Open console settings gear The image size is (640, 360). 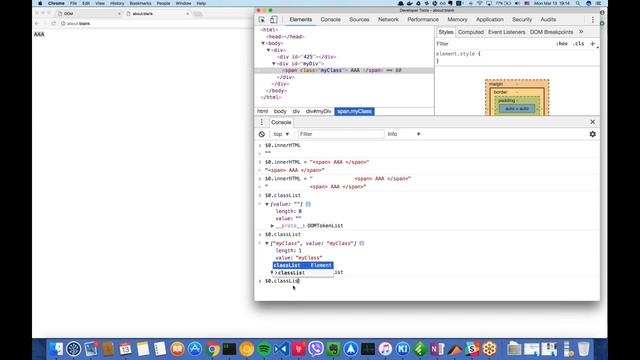(592, 134)
